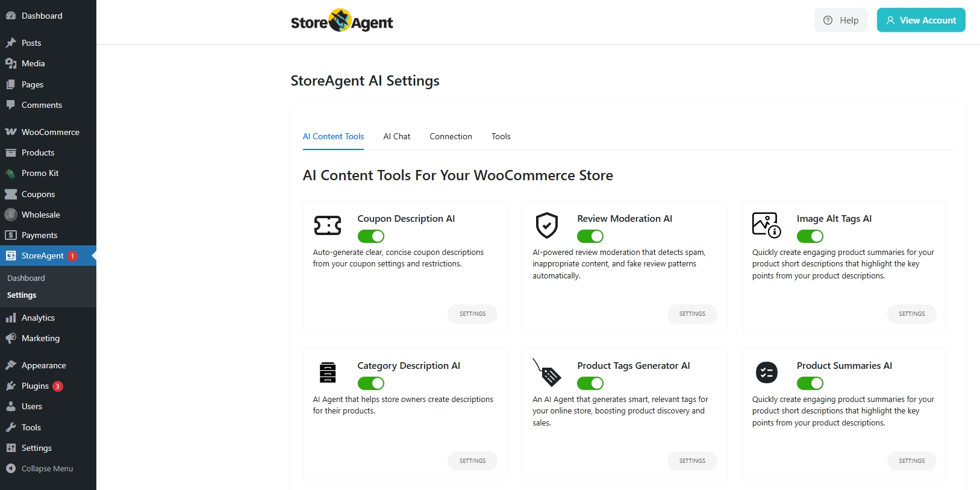Click the Coupon Description AI ticket icon
This screenshot has width=980, height=490.
327,225
